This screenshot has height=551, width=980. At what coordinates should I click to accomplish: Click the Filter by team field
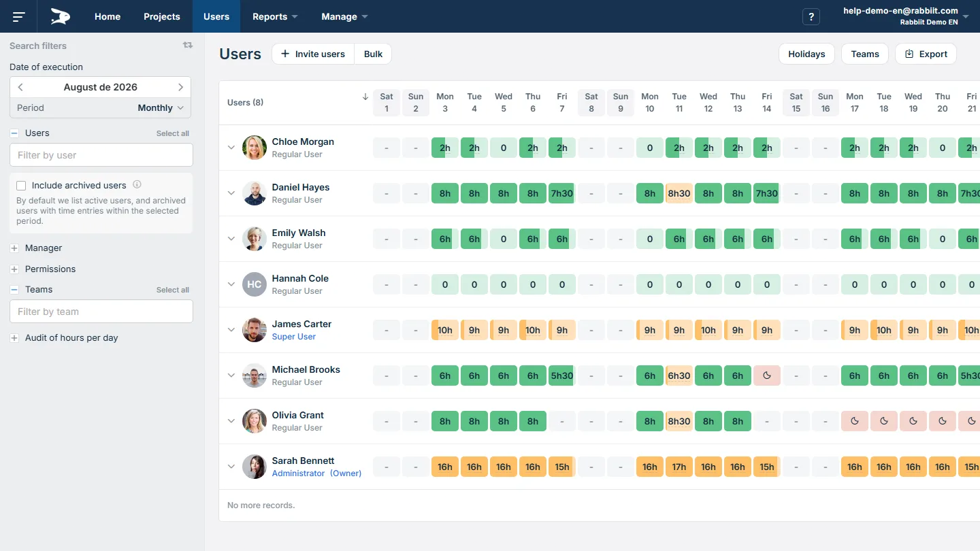point(101,312)
